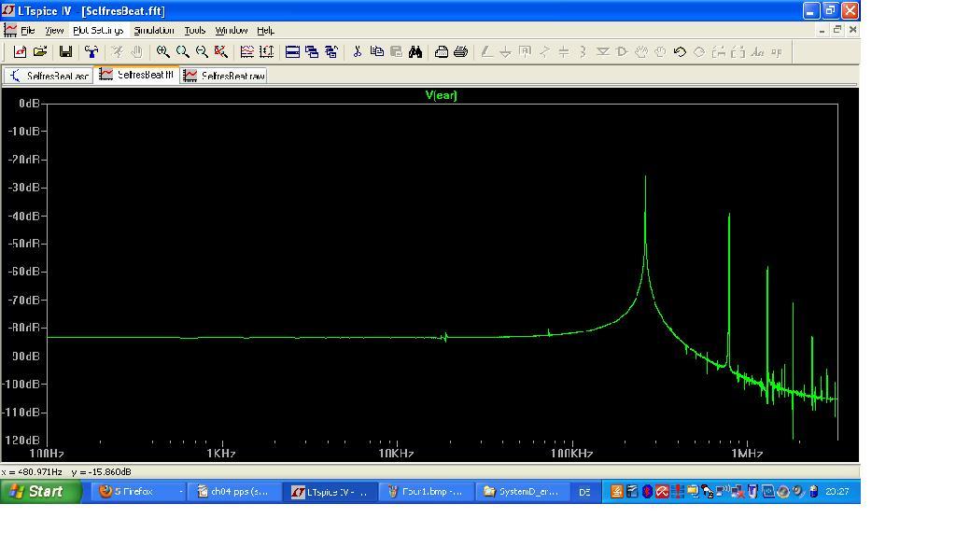Click the system tray clock 20:27

coord(837,492)
